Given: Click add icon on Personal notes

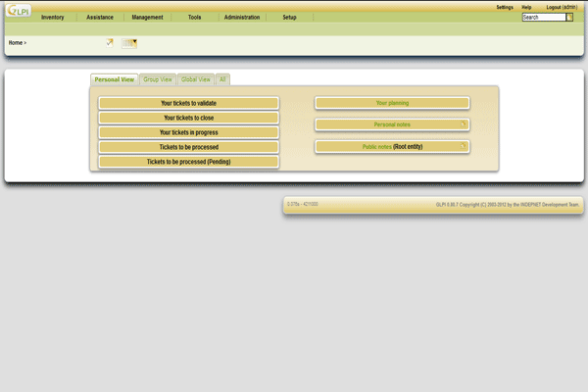Looking at the screenshot, I should 464,124.
